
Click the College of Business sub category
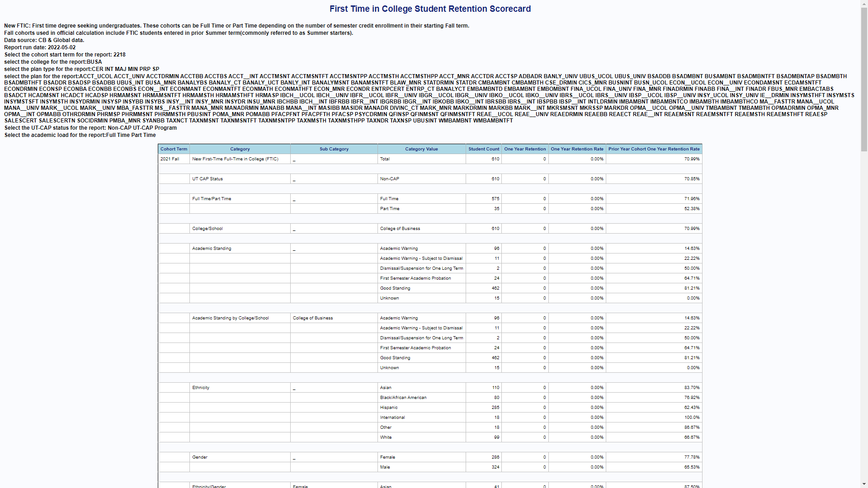[x=313, y=318]
